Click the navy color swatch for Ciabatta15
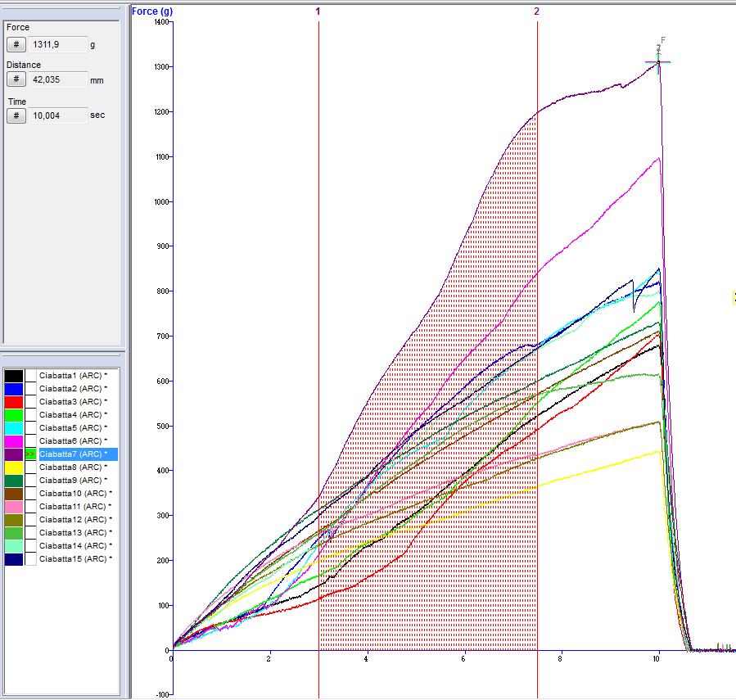This screenshot has height=700, width=736. click(x=14, y=559)
